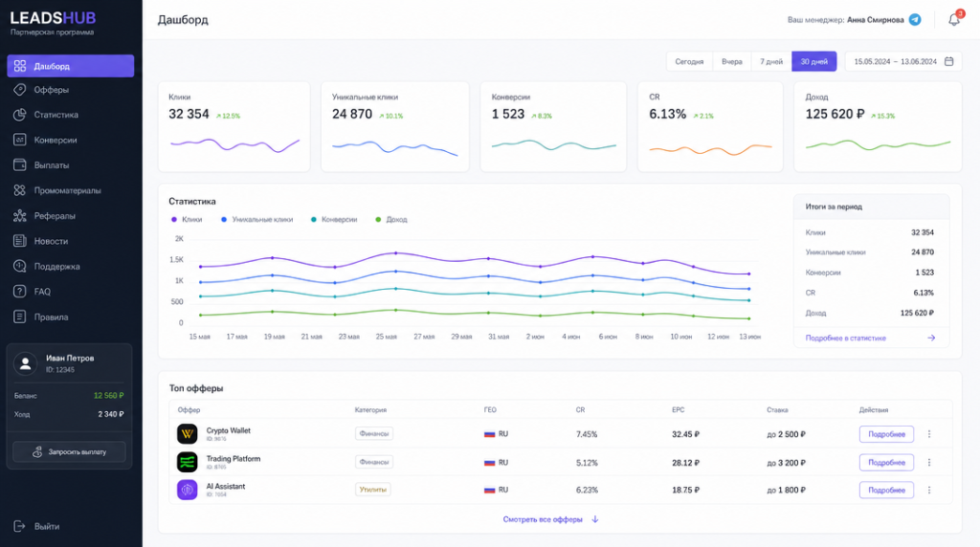
Task: Click the FAQ question mark icon
Action: [x=20, y=291]
